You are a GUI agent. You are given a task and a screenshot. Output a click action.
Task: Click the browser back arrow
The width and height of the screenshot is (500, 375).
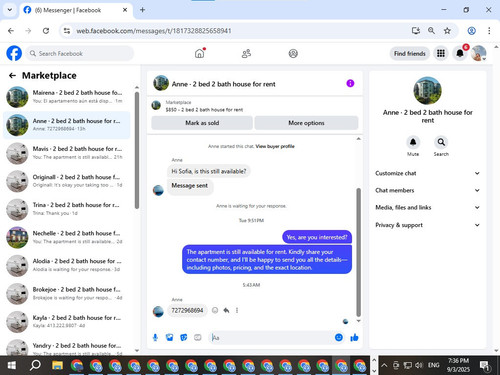(11, 31)
